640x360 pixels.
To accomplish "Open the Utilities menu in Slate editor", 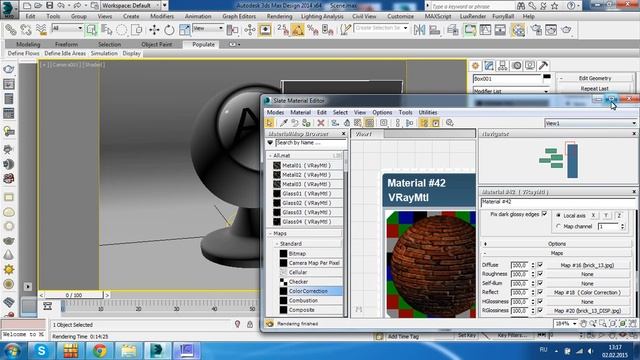I will 428,112.
